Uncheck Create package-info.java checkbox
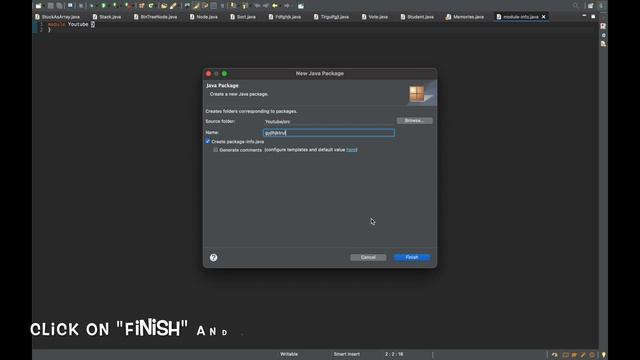 coord(208,141)
